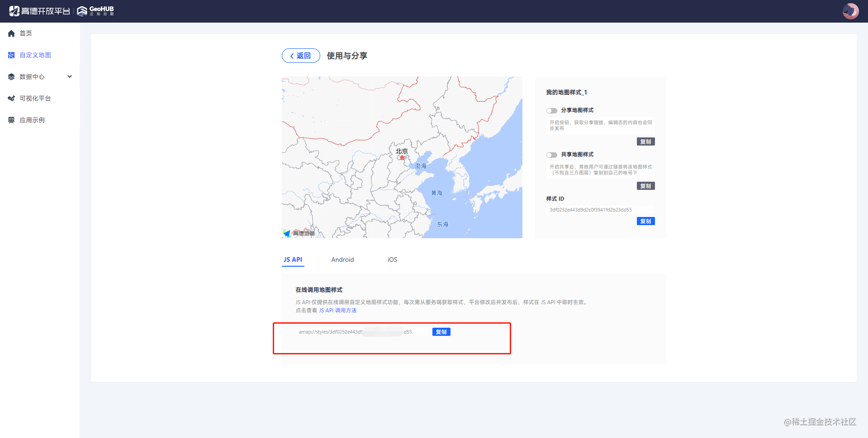
Task: Click the 北京 star marker on map
Action: (x=402, y=157)
